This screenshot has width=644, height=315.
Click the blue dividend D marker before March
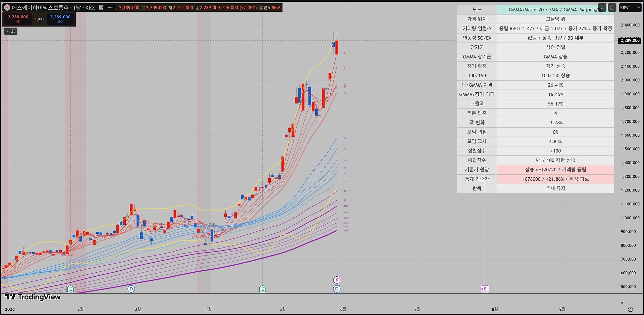point(131,289)
